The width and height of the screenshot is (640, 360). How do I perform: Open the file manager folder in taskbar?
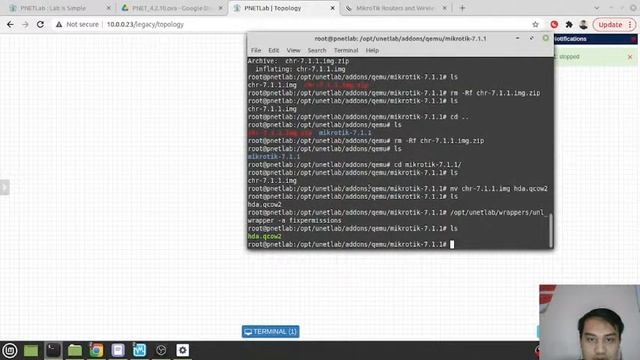[x=75, y=350]
